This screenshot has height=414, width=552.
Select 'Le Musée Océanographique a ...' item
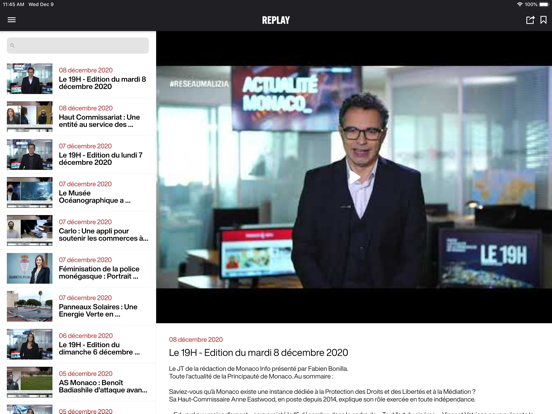click(95, 197)
